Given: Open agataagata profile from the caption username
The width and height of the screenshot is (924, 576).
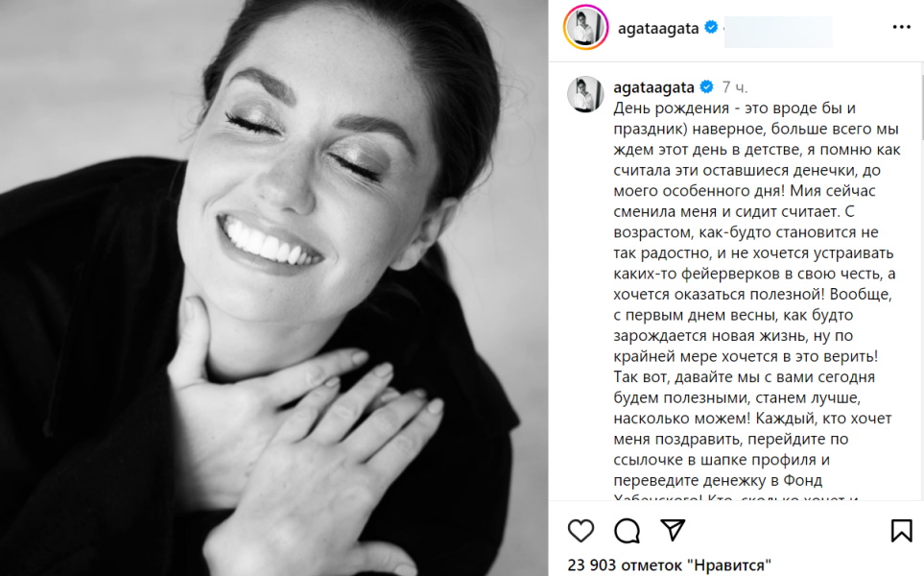Looking at the screenshot, I should pyautogui.click(x=653, y=87).
